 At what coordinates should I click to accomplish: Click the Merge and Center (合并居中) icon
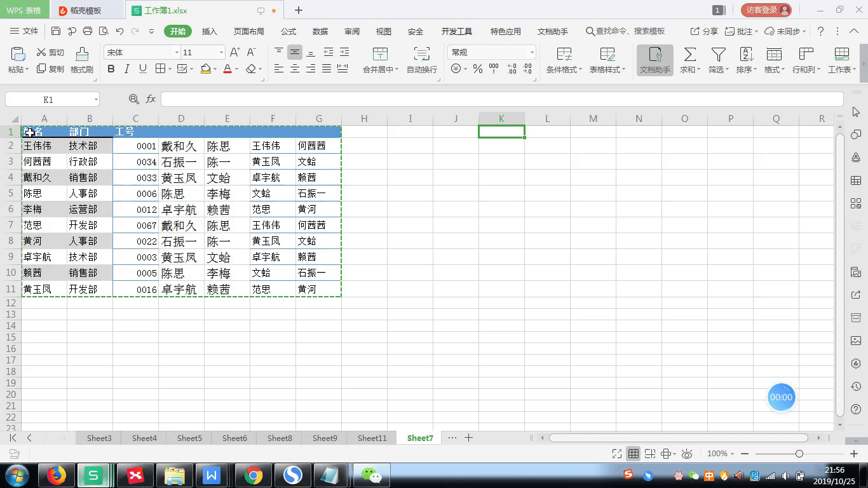pyautogui.click(x=380, y=55)
